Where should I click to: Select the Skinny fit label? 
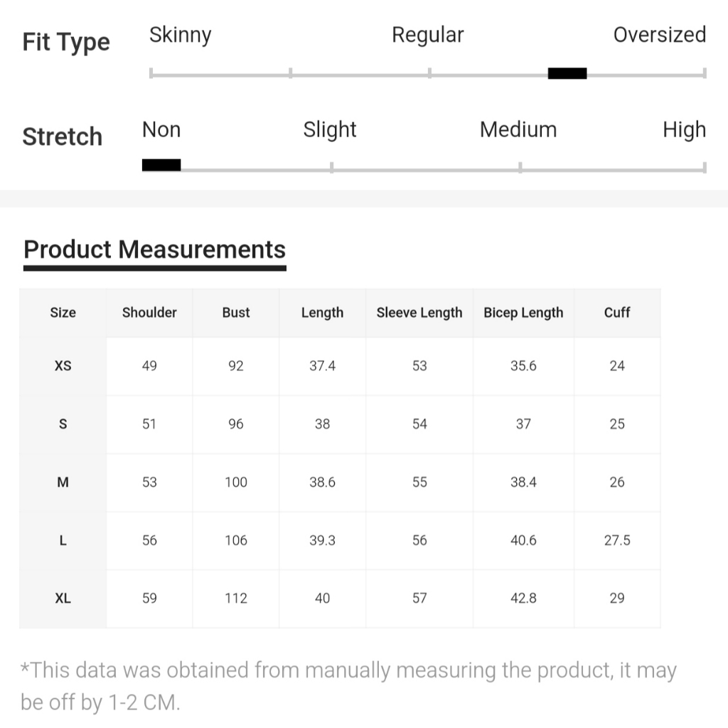(x=181, y=35)
